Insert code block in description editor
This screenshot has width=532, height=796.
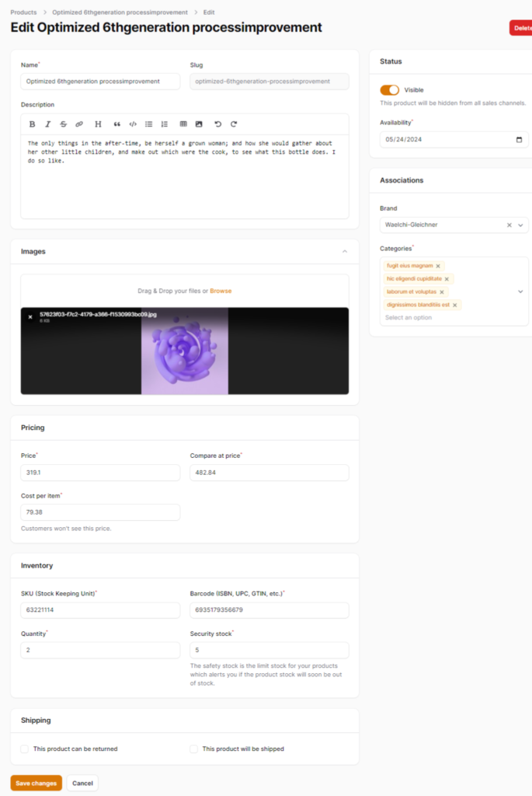(x=133, y=124)
